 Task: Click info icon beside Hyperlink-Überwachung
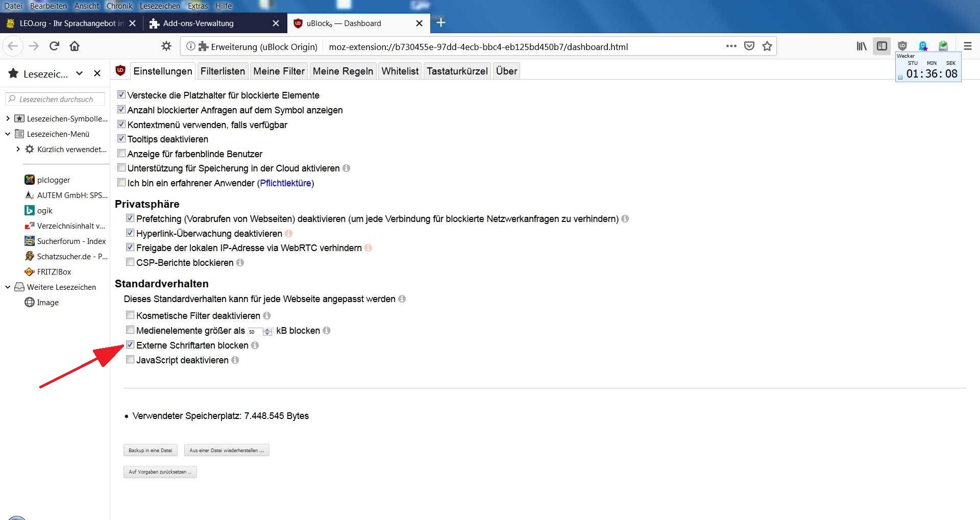(288, 234)
